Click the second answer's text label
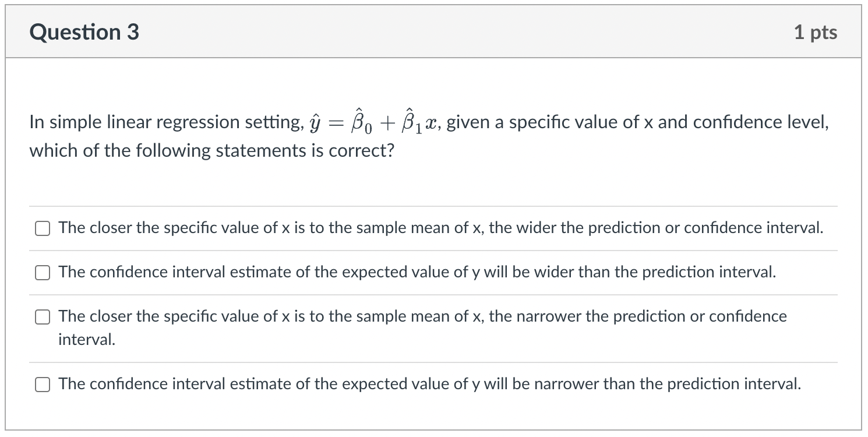Viewport: 868px width, 437px height. click(415, 272)
